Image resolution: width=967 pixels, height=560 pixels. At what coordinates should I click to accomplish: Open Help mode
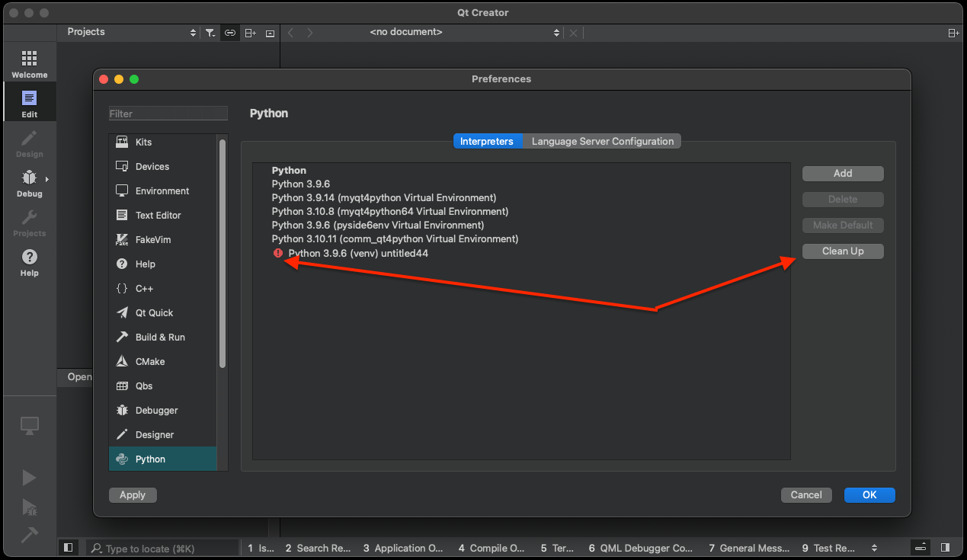click(x=29, y=263)
